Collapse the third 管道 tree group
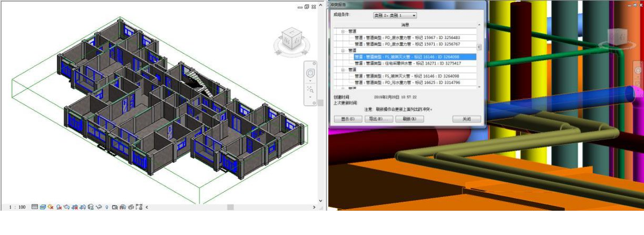Screen dimensions: 644x235 [343, 69]
